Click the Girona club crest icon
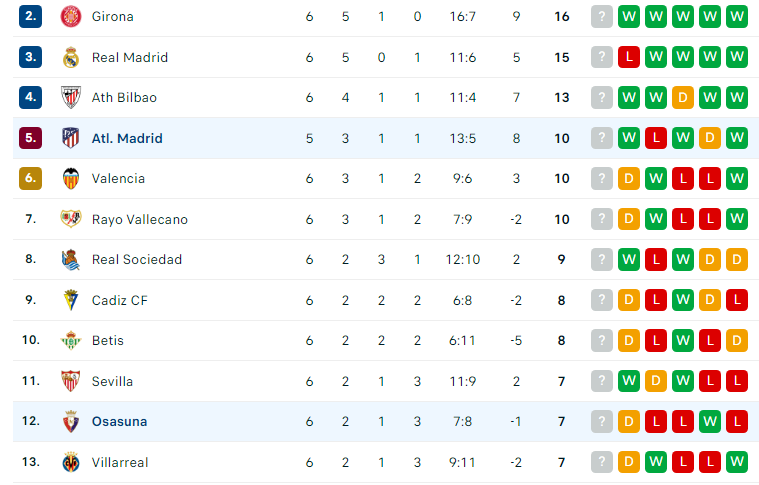 click(x=71, y=16)
